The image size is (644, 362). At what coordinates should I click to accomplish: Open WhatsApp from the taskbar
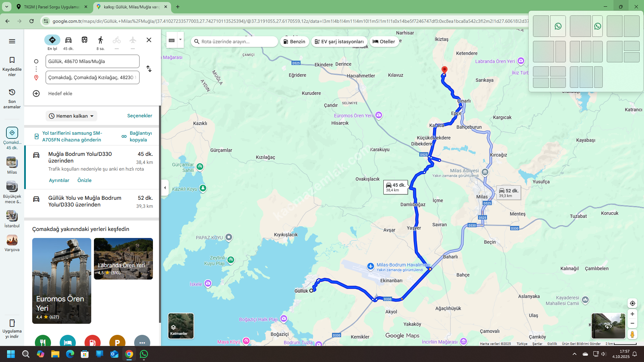pyautogui.click(x=144, y=354)
